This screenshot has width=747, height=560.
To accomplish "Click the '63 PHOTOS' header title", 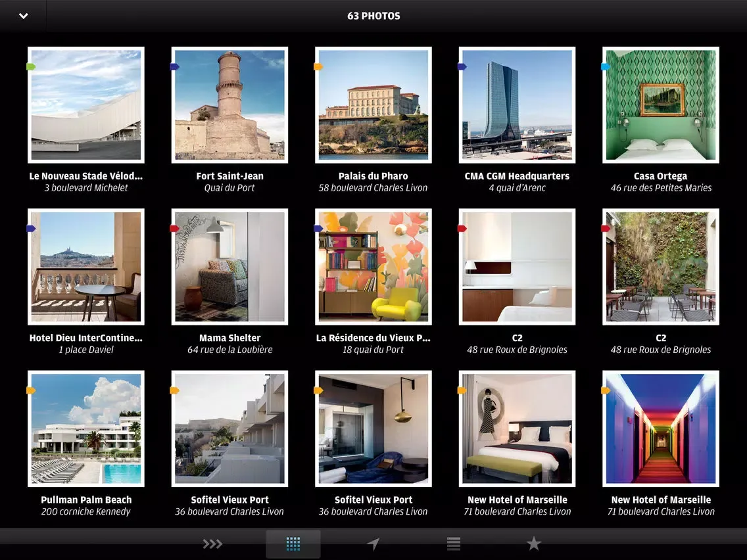I will pyautogui.click(x=373, y=16).
